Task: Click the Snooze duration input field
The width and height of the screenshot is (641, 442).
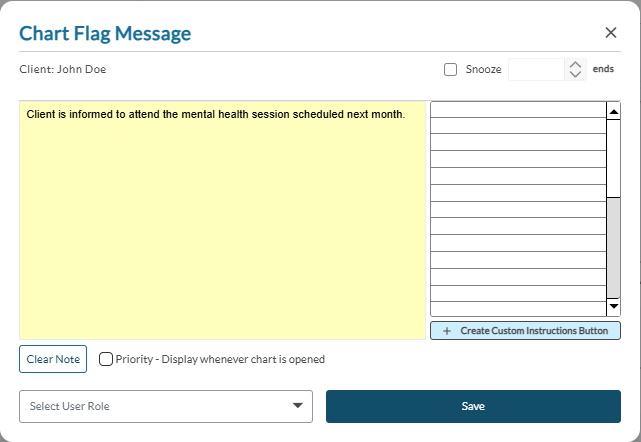Action: point(536,70)
